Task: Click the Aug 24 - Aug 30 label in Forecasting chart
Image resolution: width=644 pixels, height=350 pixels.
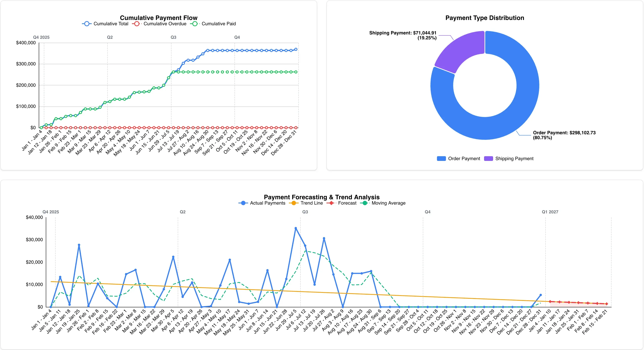Action: pyautogui.click(x=359, y=322)
